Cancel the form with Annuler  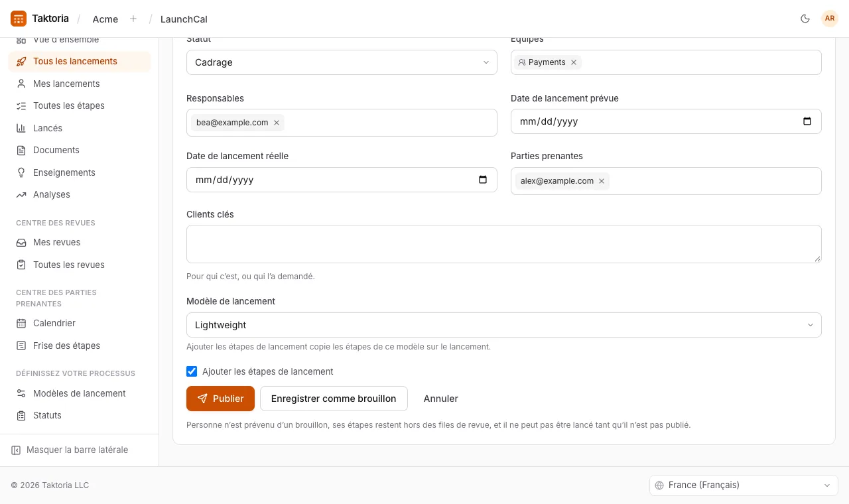pyautogui.click(x=441, y=399)
